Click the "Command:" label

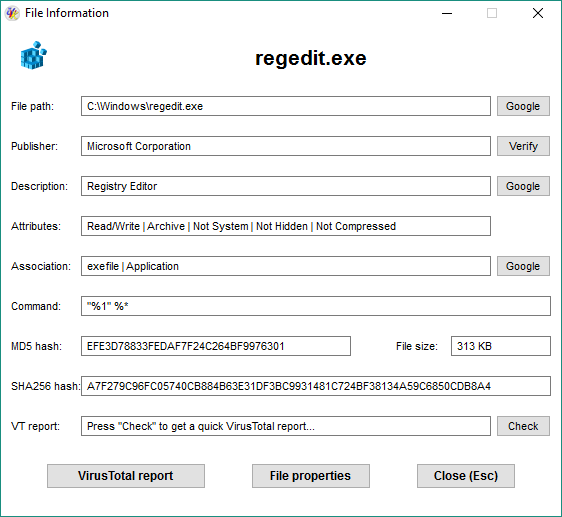(x=36, y=306)
